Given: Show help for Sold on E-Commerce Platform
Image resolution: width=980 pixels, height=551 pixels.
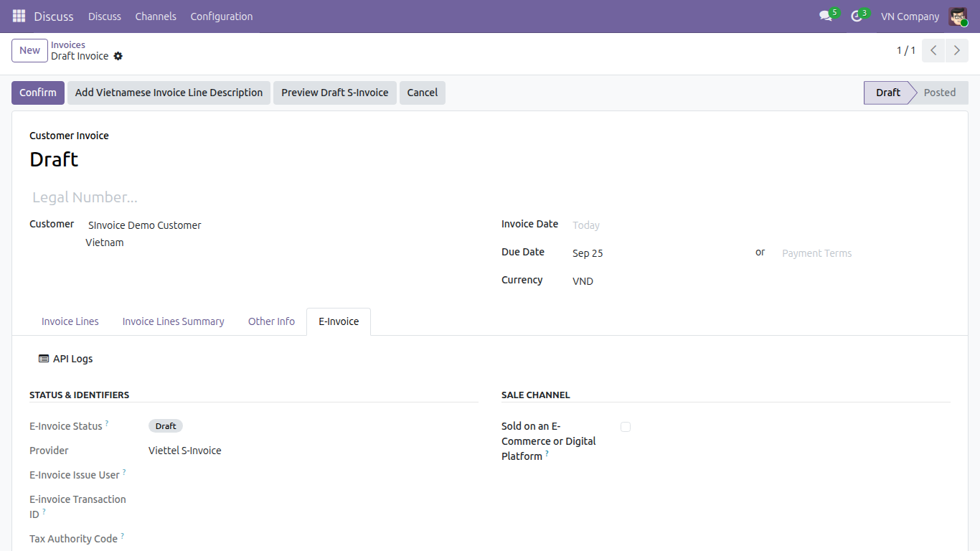Looking at the screenshot, I should coord(547,453).
